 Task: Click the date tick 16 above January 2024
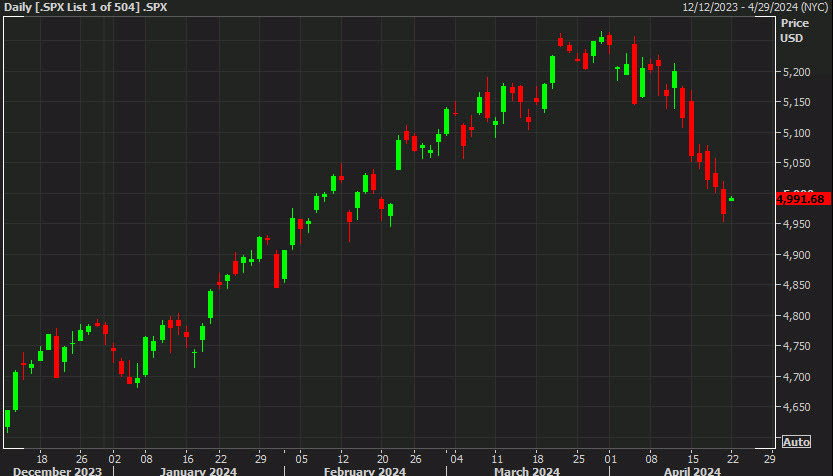coord(188,459)
